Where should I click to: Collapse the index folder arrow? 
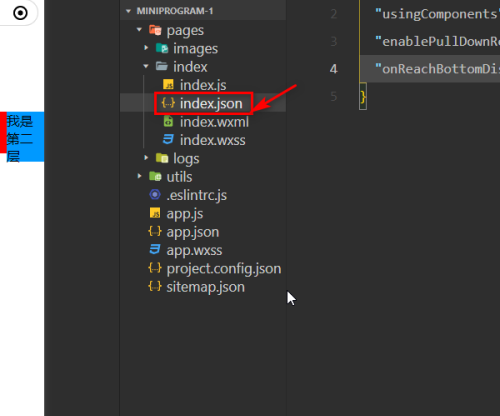[146, 66]
